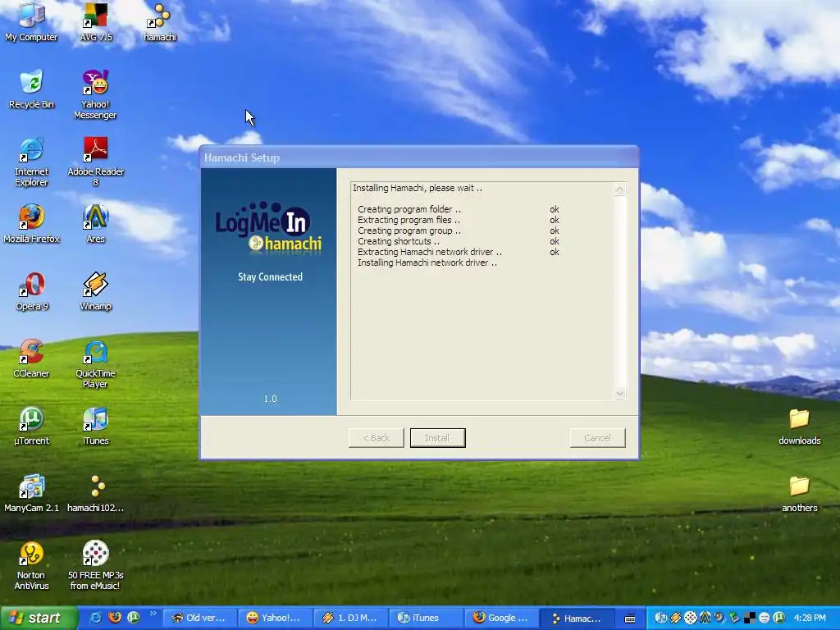
Task: Select the 50 FREE MP3s from eMusic icon
Action: point(95,566)
